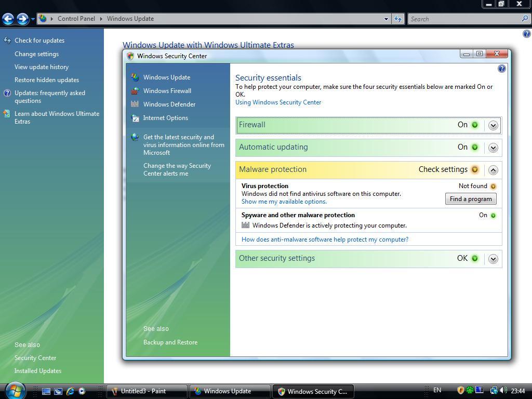
Task: Click Switch between windows quick launch icon
Action: pyautogui.click(x=58, y=391)
